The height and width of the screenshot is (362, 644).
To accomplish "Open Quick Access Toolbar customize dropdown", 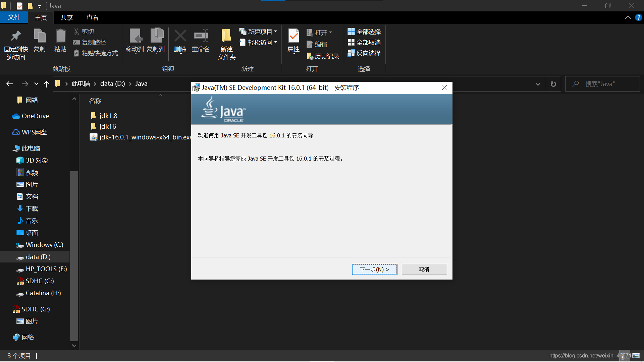I will click(x=39, y=6).
